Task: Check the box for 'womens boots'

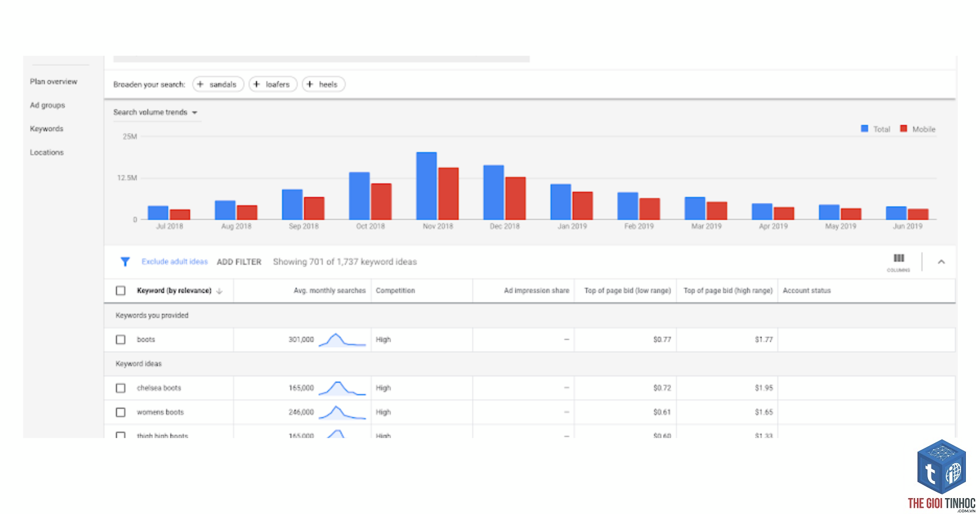Action: pos(121,412)
